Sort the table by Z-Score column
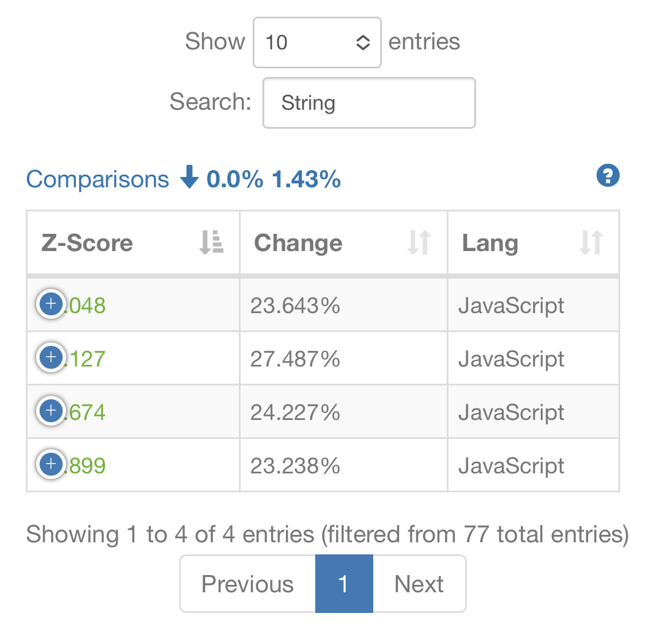Image resolution: width=646 pixels, height=644 pixels. pos(211,242)
